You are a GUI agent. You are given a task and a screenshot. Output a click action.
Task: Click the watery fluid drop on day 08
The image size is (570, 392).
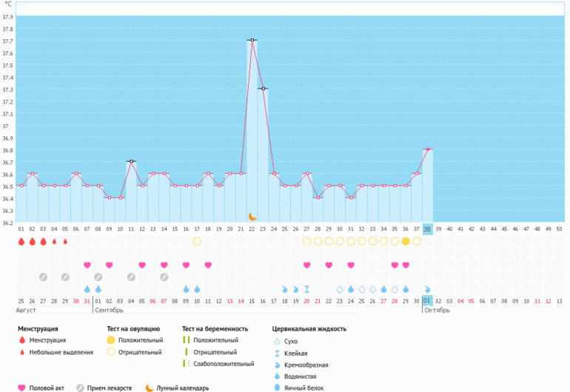point(98,288)
